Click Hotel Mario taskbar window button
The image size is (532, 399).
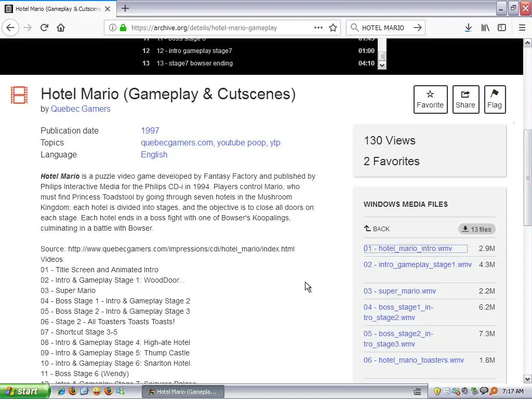(183, 392)
